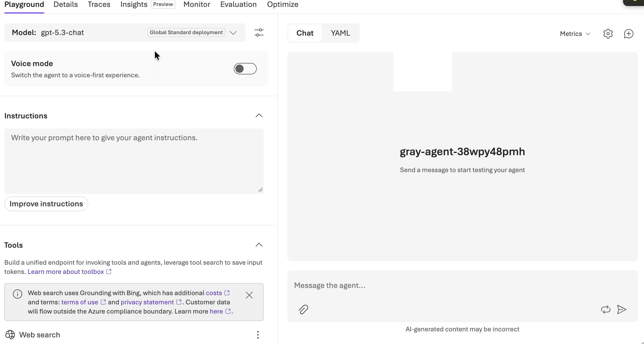Viewport: 644px width, 344px height.
Task: Open the Monitor tab
Action: click(197, 5)
